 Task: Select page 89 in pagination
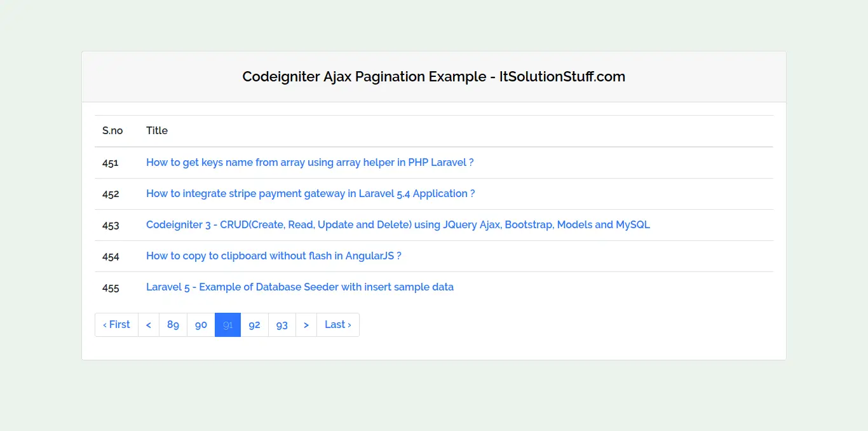pos(173,324)
